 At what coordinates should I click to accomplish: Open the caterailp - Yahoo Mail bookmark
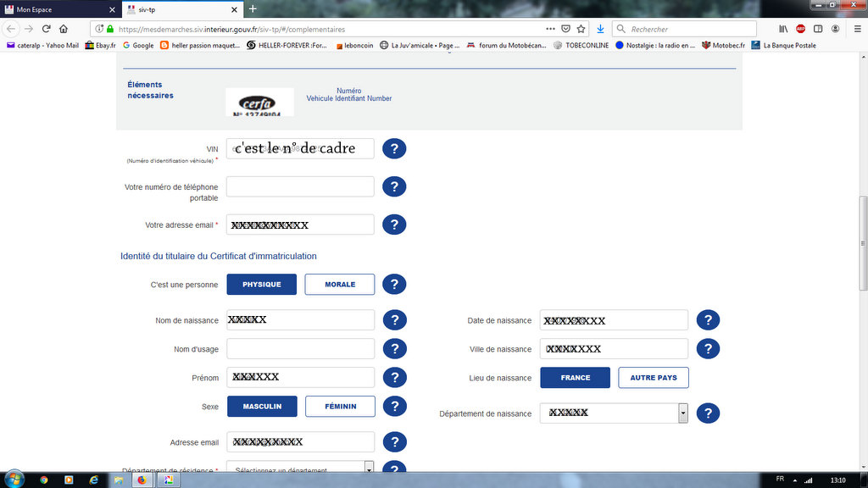coord(42,46)
